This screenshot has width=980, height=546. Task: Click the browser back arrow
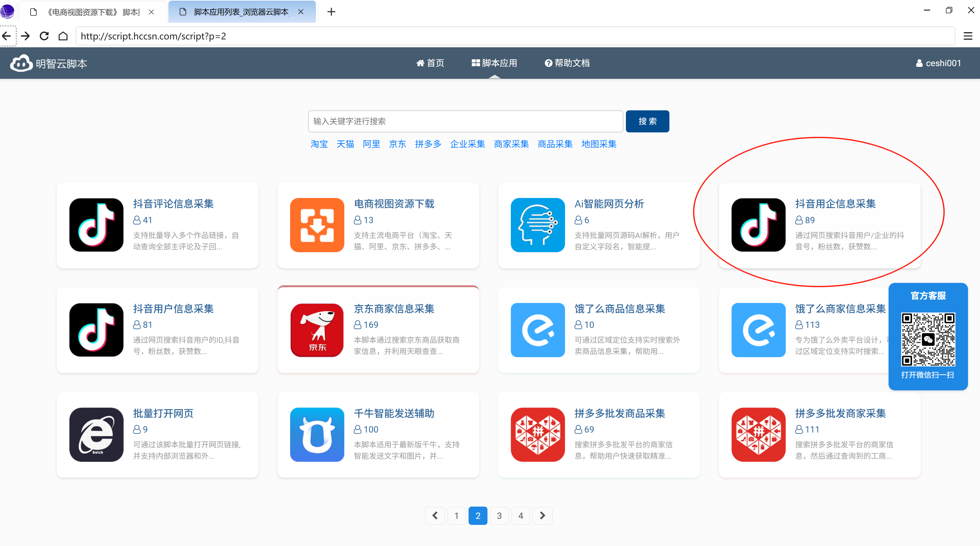coord(7,36)
